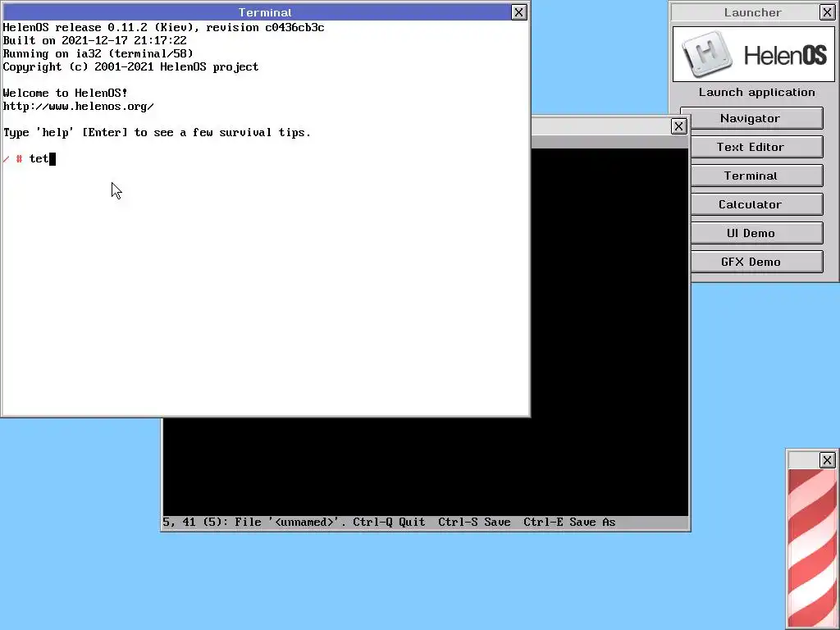This screenshot has height=630, width=840.
Task: Close the Terminal window
Action: point(518,12)
